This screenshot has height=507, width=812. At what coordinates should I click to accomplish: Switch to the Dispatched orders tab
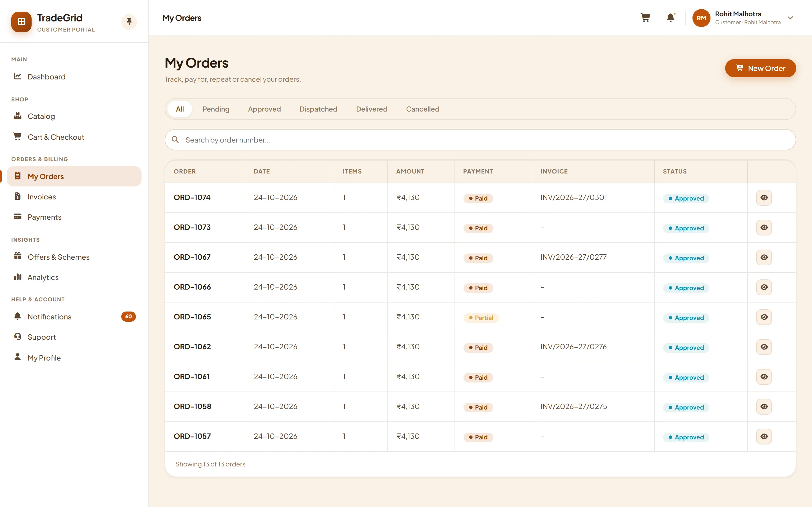pyautogui.click(x=318, y=109)
